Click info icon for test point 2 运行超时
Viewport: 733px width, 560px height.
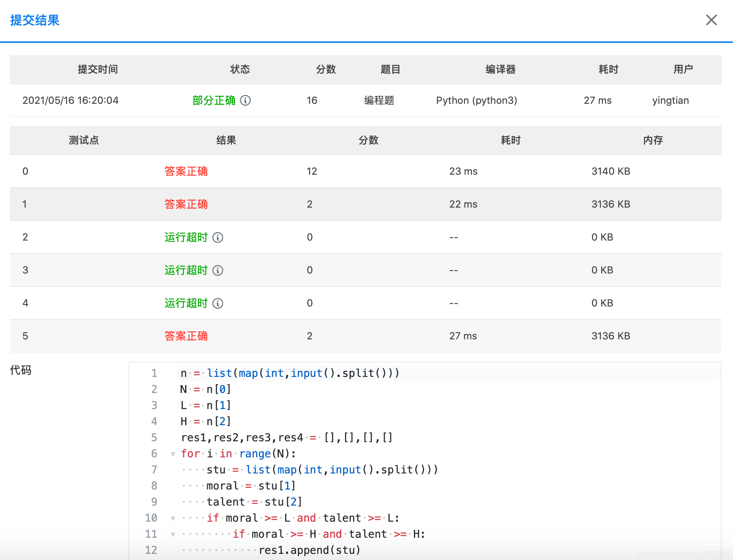point(218,237)
